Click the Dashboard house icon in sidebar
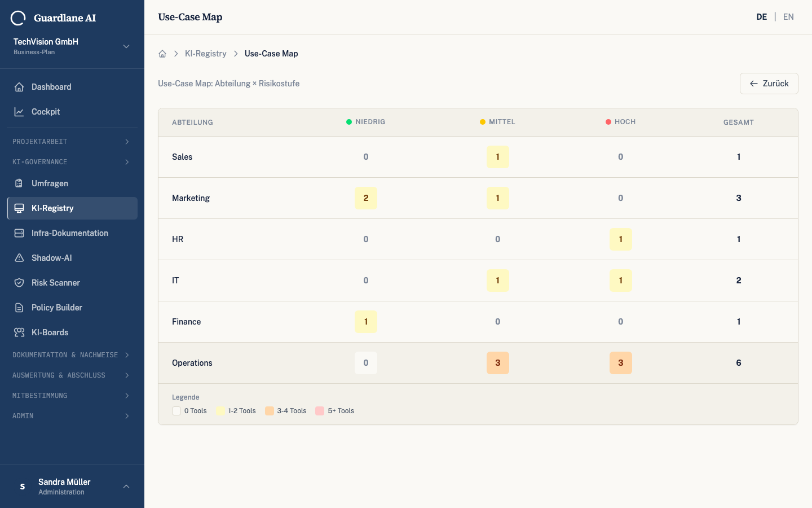This screenshot has width=812, height=508. 19,87
